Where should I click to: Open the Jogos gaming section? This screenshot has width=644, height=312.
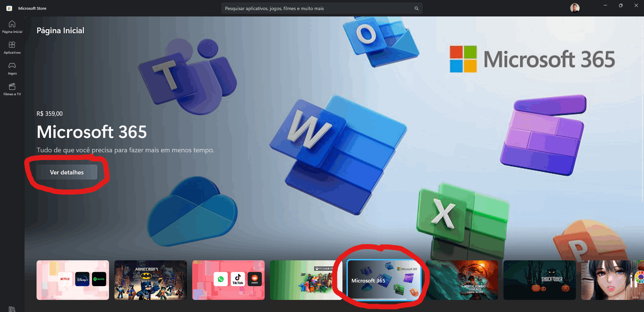pyautogui.click(x=12, y=68)
